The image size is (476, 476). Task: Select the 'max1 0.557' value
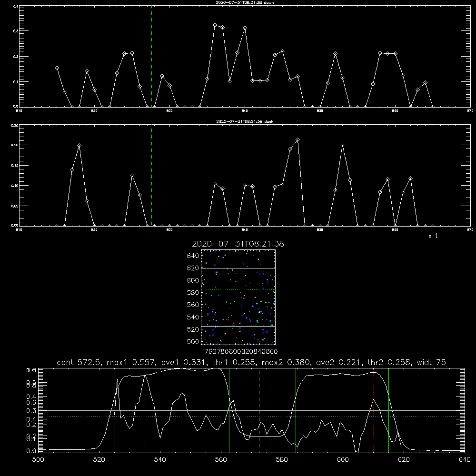(132, 362)
